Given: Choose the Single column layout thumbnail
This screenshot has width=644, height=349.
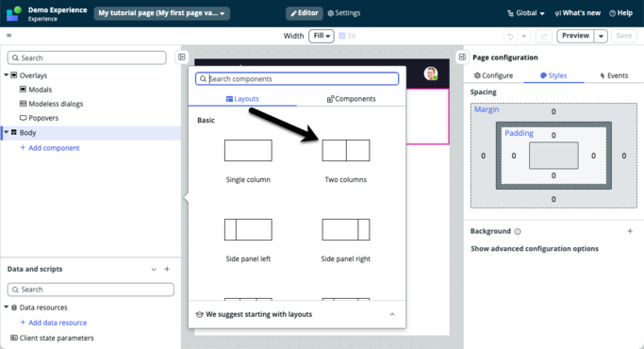Looking at the screenshot, I should (248, 151).
